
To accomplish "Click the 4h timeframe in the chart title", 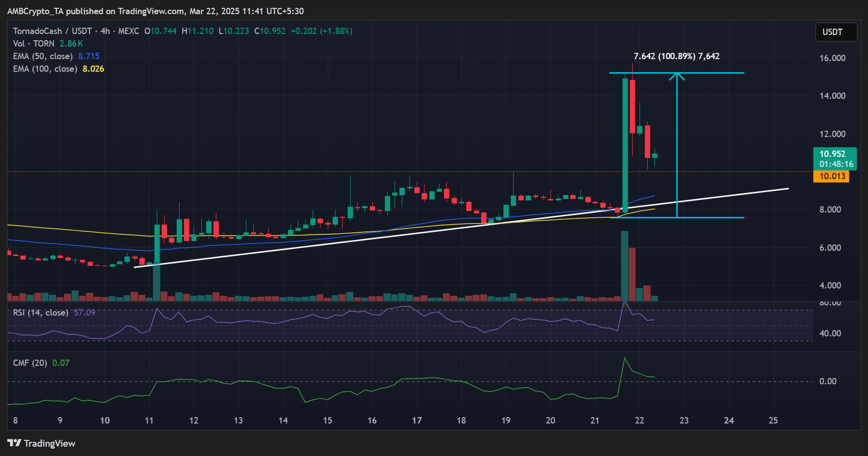I will click(x=105, y=31).
